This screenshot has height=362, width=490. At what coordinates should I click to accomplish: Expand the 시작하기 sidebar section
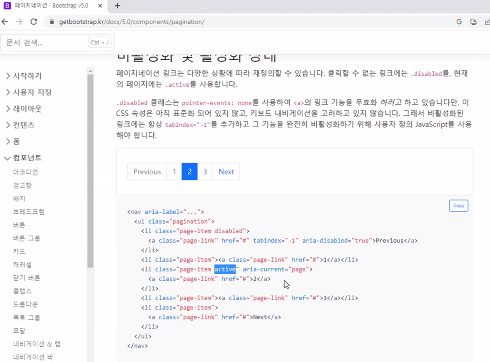(24, 76)
